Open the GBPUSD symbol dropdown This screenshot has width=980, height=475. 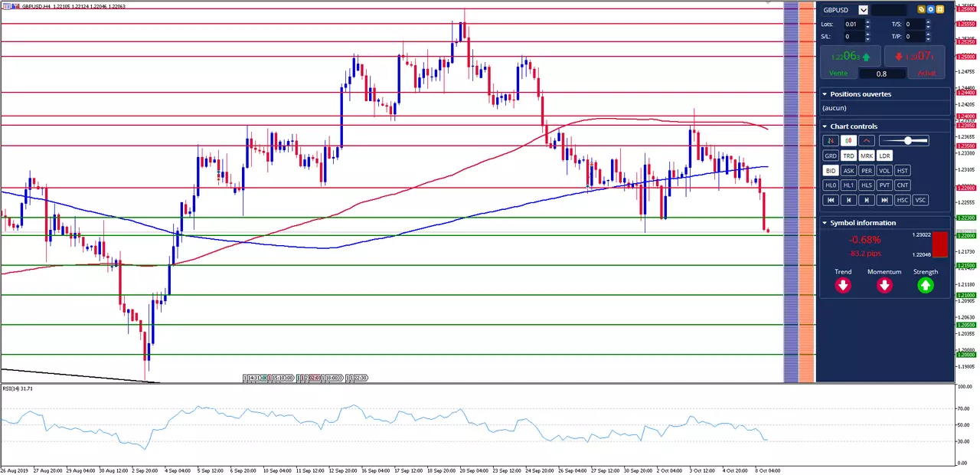tap(864, 10)
